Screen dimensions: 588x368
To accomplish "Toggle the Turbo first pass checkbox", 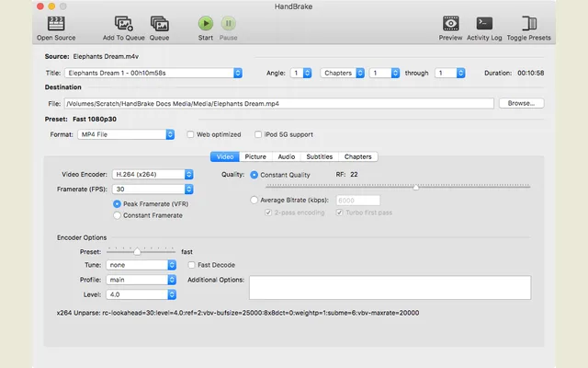I will point(339,213).
